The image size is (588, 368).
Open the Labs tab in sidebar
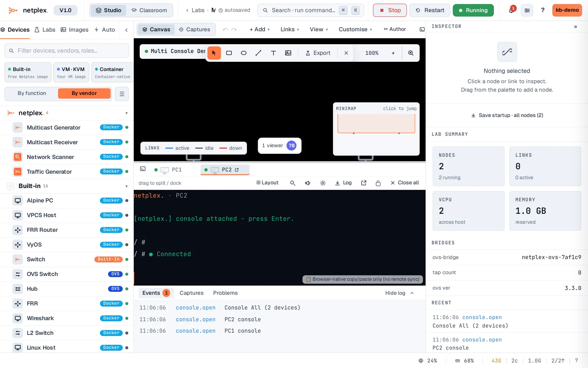pos(45,30)
